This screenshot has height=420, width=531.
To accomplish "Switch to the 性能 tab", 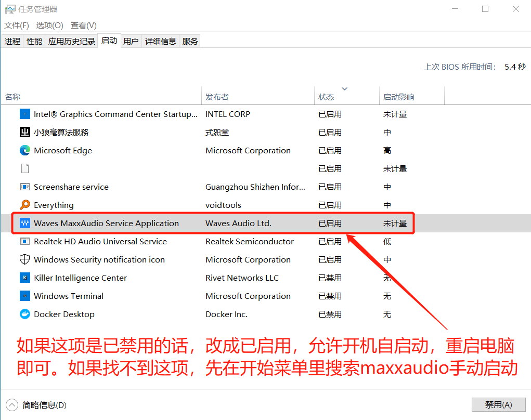I will pos(34,41).
